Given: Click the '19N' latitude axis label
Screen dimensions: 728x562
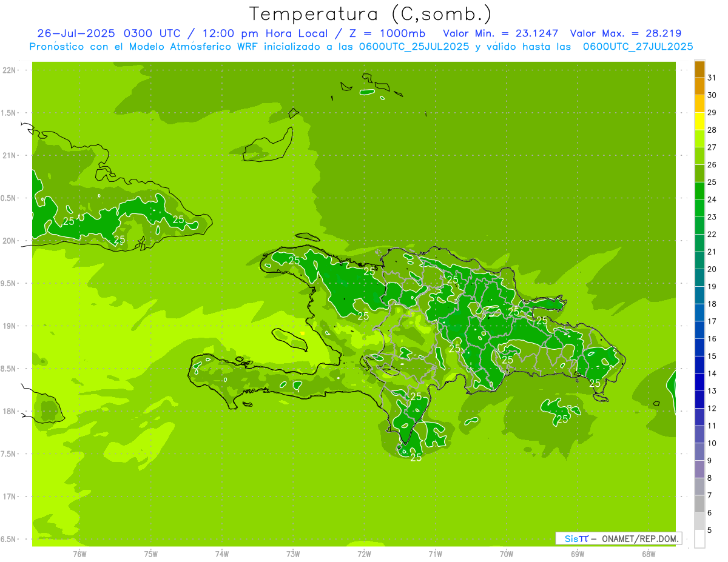Looking at the screenshot, I should (x=10, y=326).
